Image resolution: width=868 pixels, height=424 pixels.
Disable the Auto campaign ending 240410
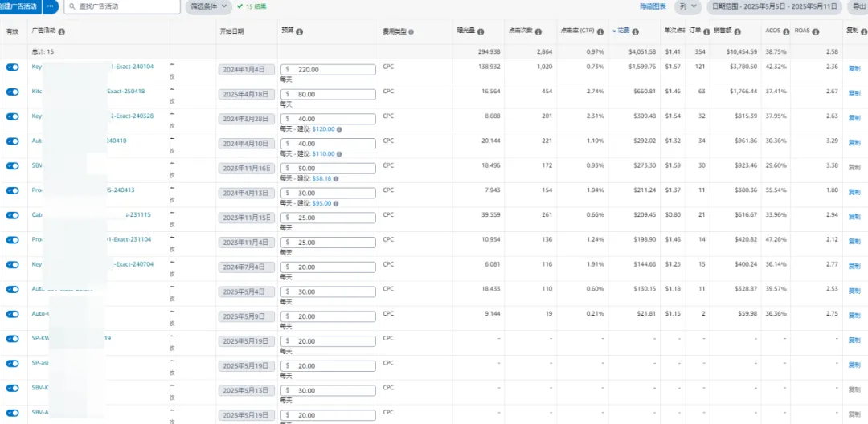point(13,141)
